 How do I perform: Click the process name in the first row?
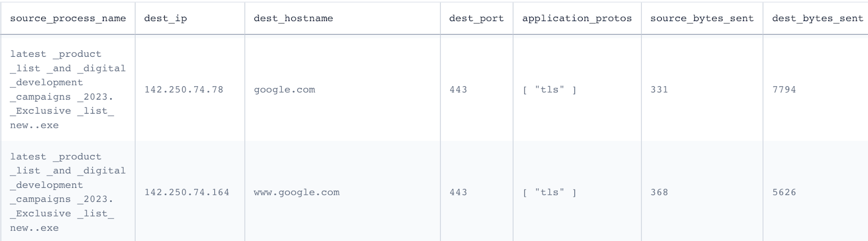[68, 90]
